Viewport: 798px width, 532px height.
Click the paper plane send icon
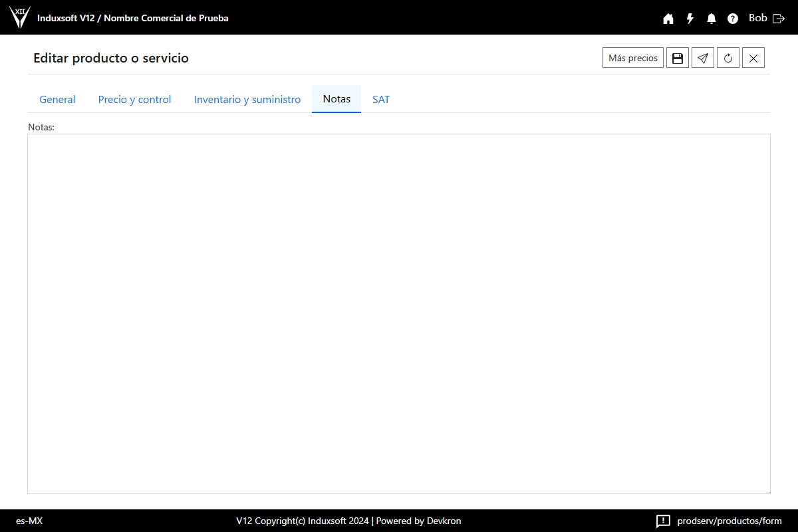[703, 58]
